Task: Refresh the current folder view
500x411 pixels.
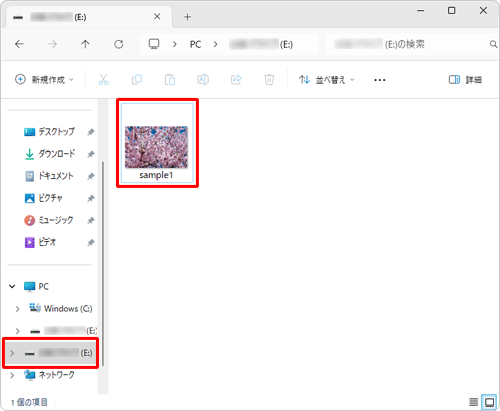Action: click(119, 44)
